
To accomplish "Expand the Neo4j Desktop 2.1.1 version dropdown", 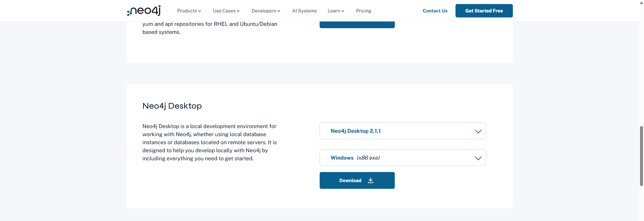I will (x=402, y=131).
